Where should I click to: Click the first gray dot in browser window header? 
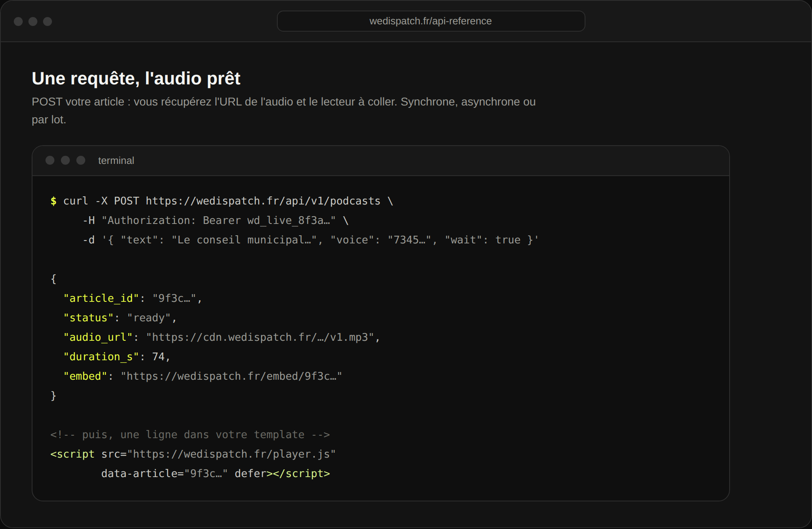(x=18, y=22)
